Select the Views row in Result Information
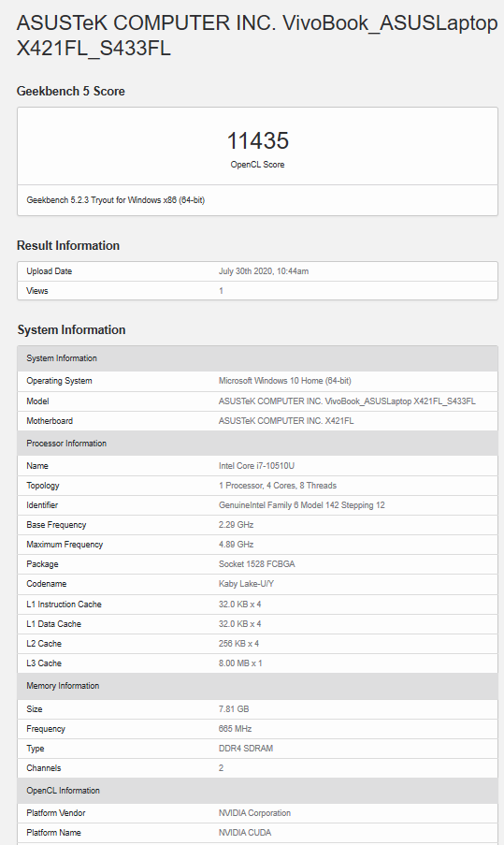504x845 pixels. [x=257, y=290]
